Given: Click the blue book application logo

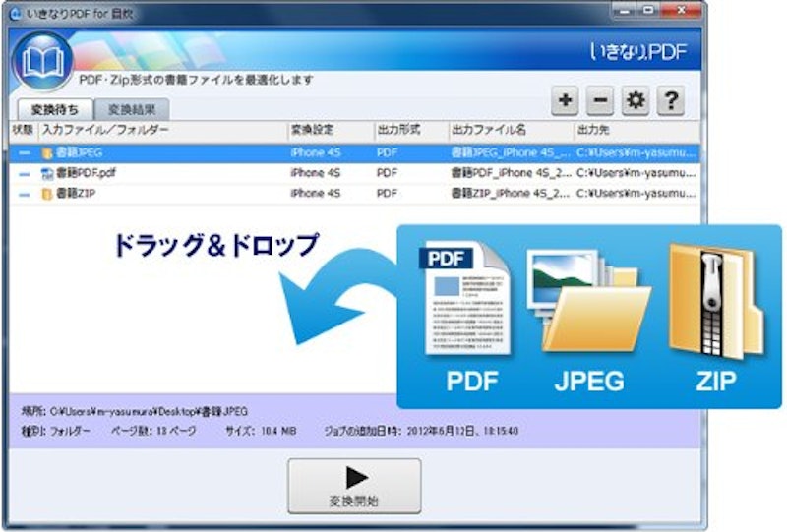Looking at the screenshot, I should (x=42, y=61).
